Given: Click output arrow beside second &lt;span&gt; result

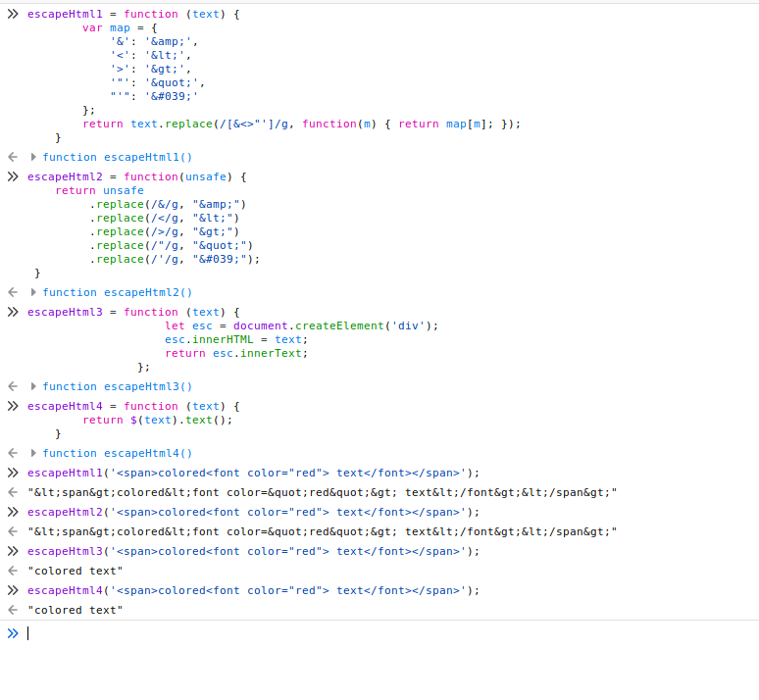Looking at the screenshot, I should [x=13, y=531].
